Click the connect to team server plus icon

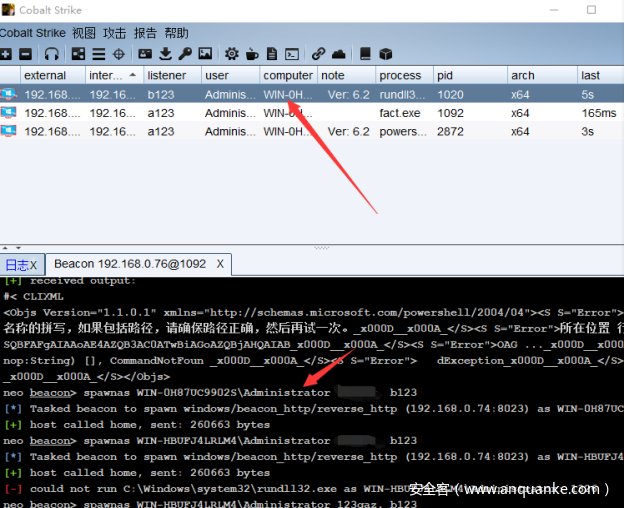(x=6, y=54)
